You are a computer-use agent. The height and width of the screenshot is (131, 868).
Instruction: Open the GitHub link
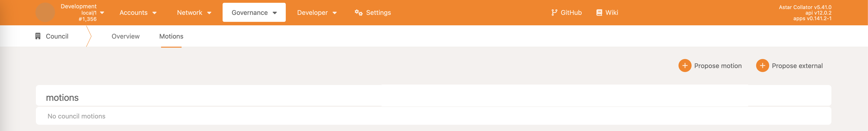pos(571,13)
